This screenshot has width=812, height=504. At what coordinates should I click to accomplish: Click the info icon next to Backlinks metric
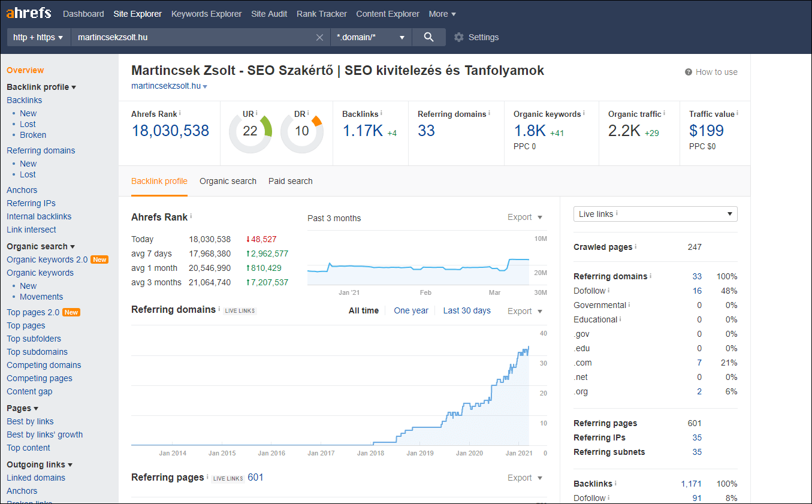(381, 113)
